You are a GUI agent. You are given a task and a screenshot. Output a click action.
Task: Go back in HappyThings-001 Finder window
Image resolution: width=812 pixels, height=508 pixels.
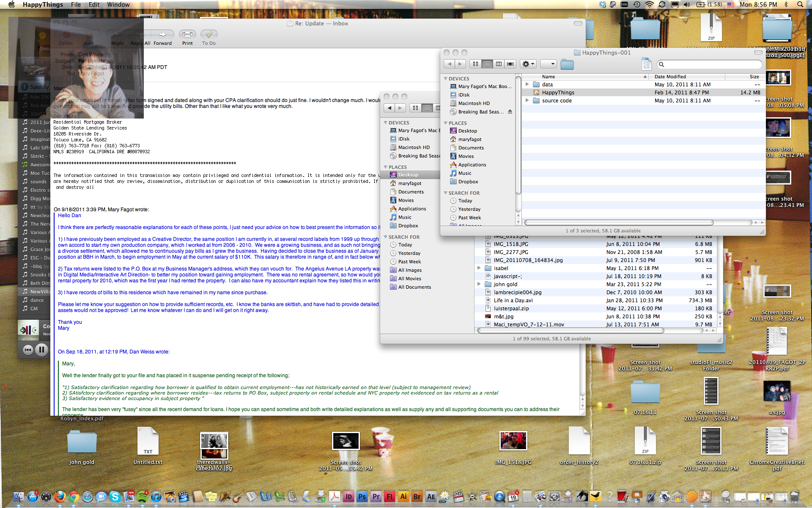pyautogui.click(x=449, y=64)
